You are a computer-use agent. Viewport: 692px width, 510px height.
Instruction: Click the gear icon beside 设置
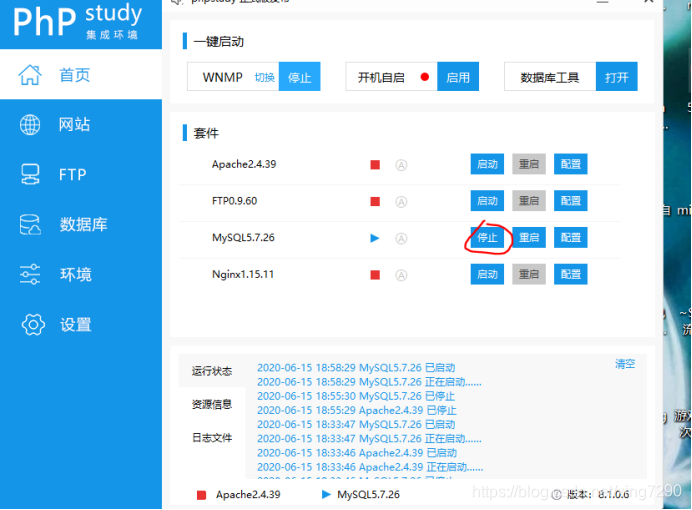tap(33, 325)
